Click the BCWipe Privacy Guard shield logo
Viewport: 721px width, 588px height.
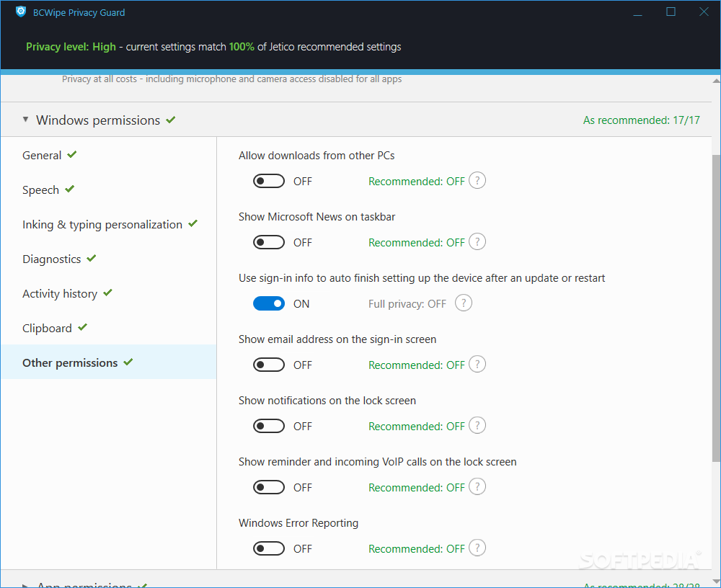click(x=21, y=12)
